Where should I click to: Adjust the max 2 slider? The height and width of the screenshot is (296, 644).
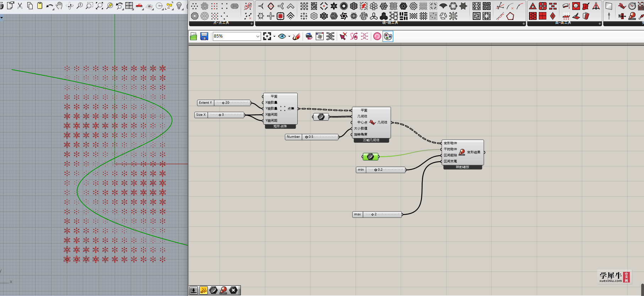[377, 214]
